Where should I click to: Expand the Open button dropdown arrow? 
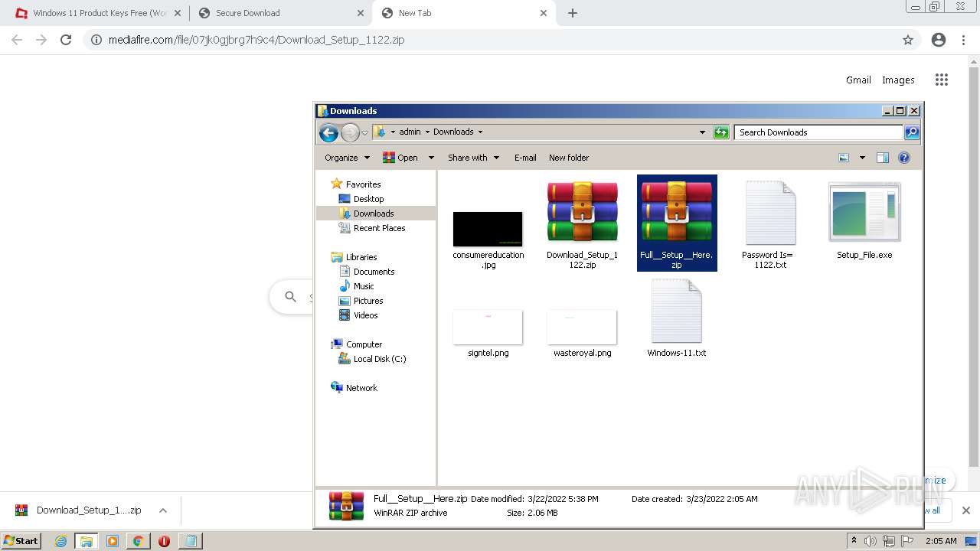tap(431, 158)
